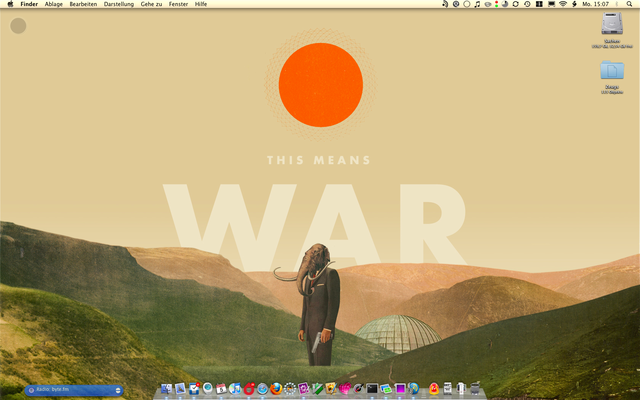Open the stacked photos app in Dock
The image size is (640, 400).
(386, 389)
